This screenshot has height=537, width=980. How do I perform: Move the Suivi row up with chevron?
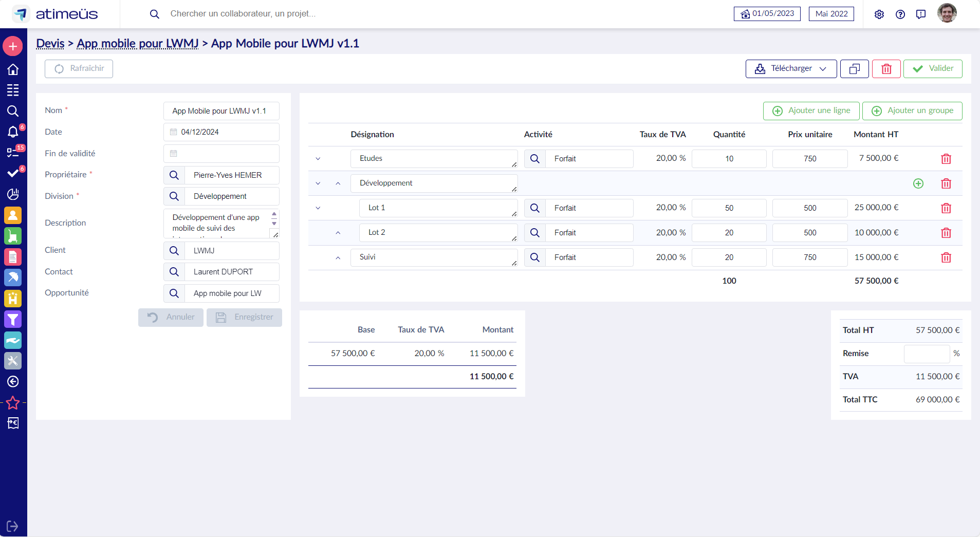coord(338,257)
